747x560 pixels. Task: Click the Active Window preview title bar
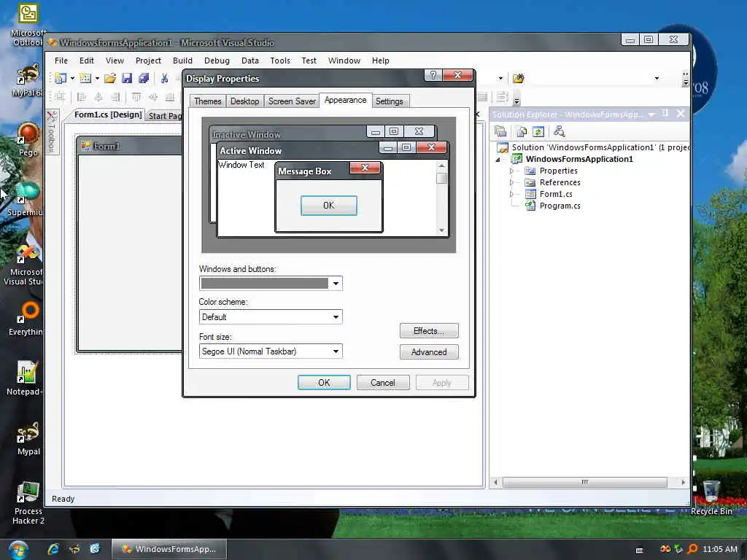point(298,150)
